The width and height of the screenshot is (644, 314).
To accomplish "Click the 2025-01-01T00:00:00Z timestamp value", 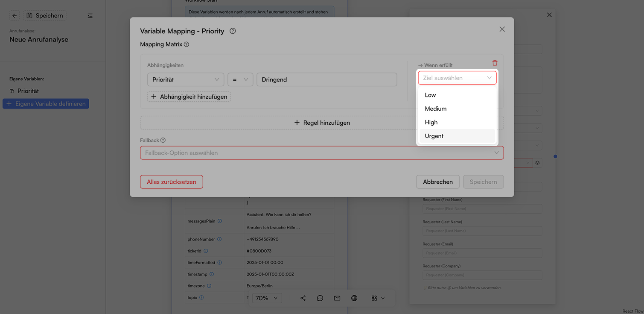I will coord(270,274).
